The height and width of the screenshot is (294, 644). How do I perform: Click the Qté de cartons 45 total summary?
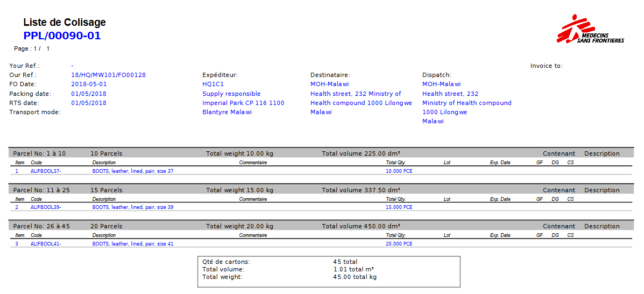(345, 262)
